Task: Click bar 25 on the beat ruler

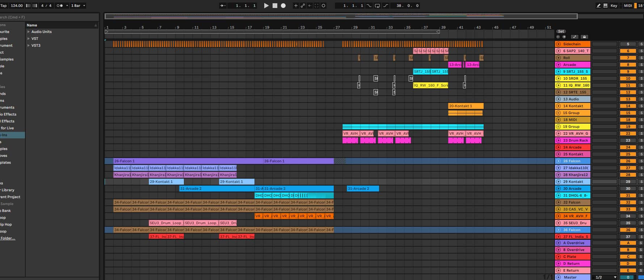Action: pos(319,27)
